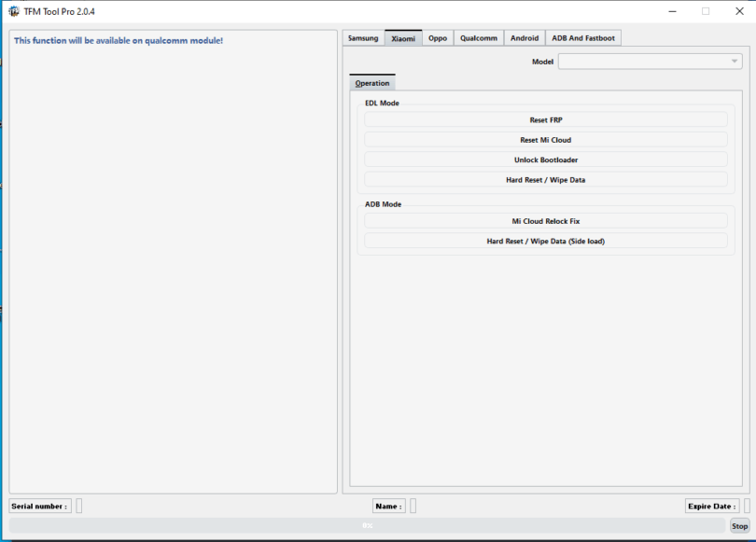Click the TFM Tool Pro app icon
This screenshot has height=542, width=756.
click(13, 11)
